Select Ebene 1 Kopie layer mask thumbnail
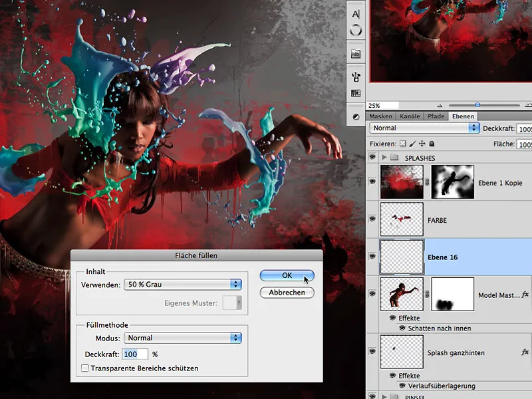 [453, 182]
